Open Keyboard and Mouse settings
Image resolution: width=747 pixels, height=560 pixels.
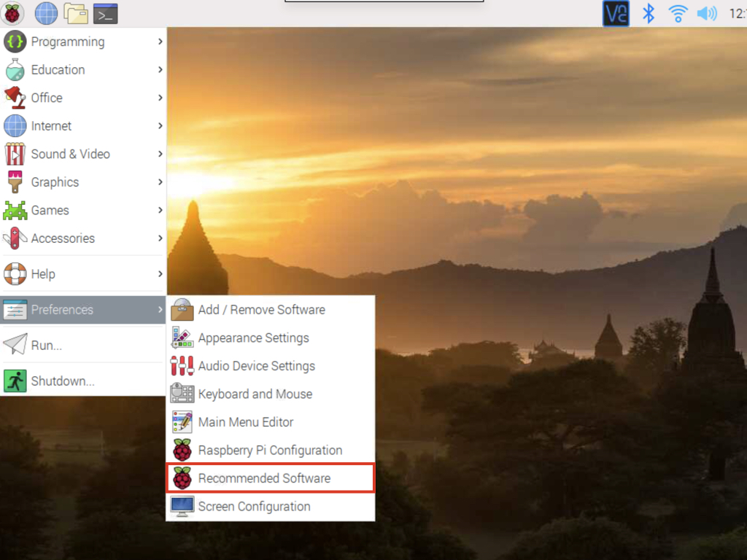tap(270, 394)
